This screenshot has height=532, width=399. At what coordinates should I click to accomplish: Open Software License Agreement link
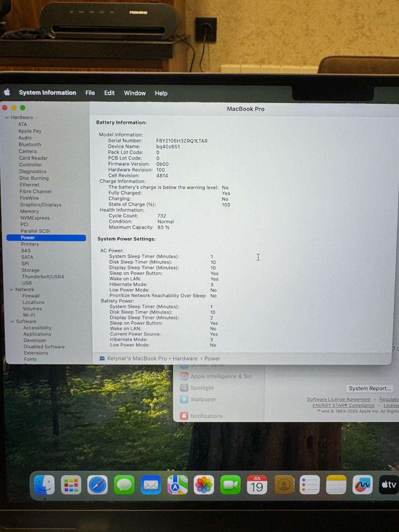[x=339, y=399]
